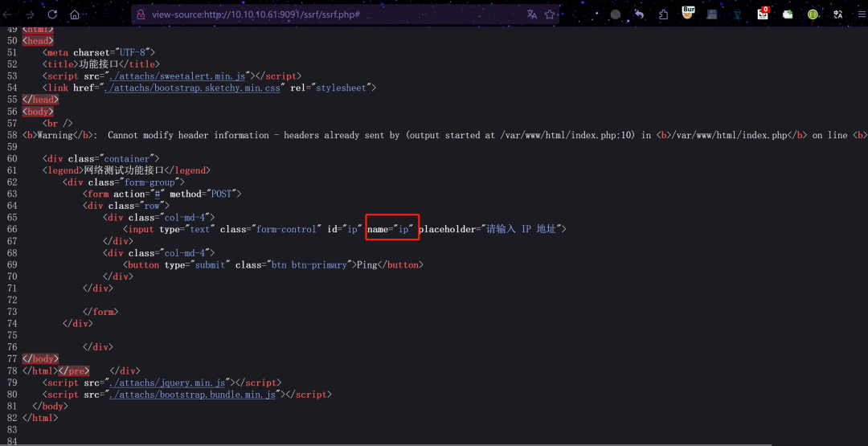Viewport: 868px width, 446px height.
Task: Click the Warning text on line 58
Action: (55, 135)
